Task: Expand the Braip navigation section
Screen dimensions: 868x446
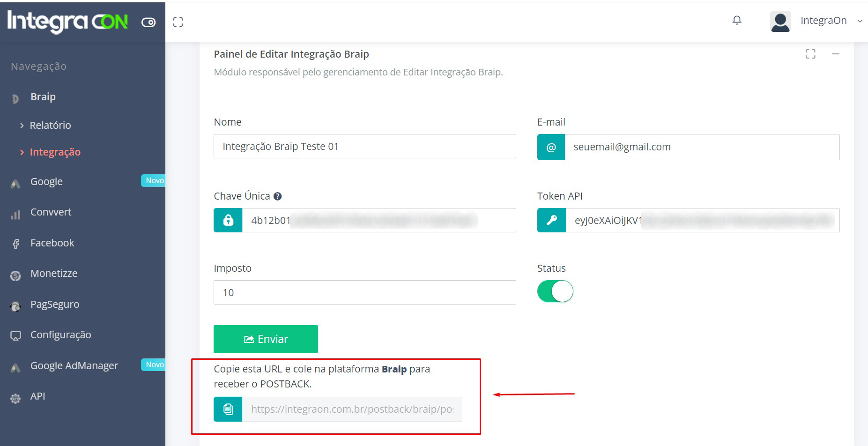Action: coord(43,97)
